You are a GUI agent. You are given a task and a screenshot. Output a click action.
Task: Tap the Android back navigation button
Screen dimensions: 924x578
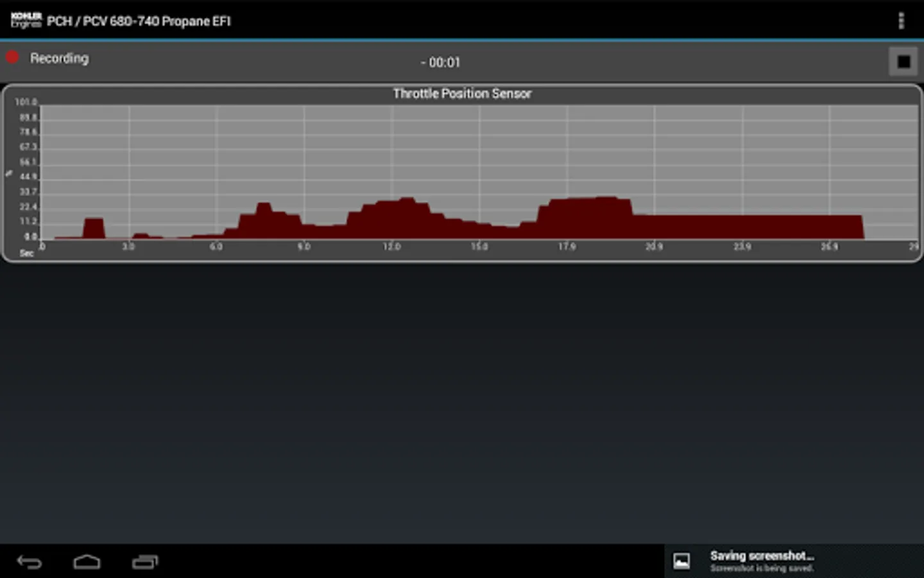click(29, 562)
